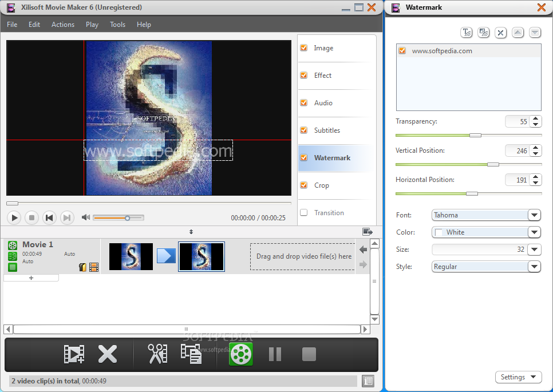The width and height of the screenshot is (553, 392).
Task: Uncheck the Subtitles checkbox
Action: pos(303,130)
